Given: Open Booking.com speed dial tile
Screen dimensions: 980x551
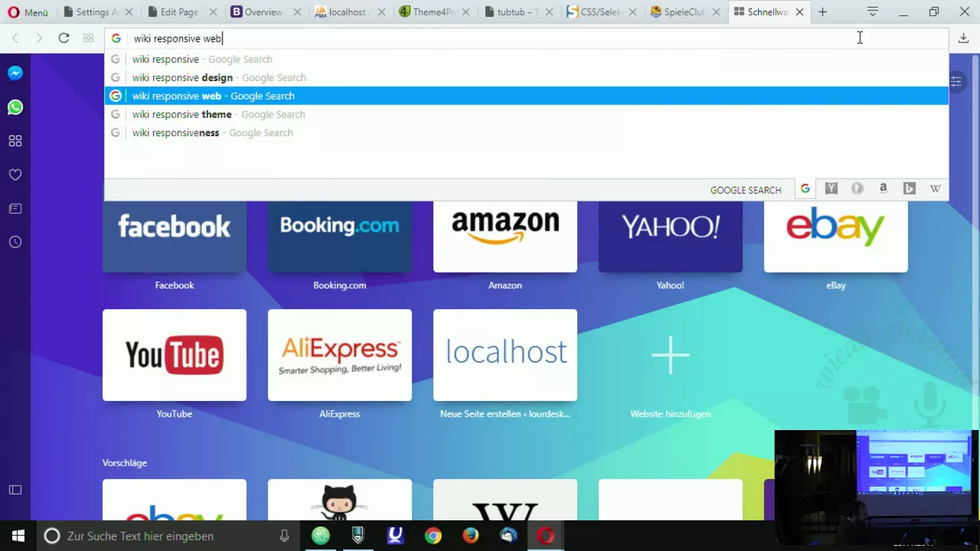Looking at the screenshot, I should (x=340, y=236).
